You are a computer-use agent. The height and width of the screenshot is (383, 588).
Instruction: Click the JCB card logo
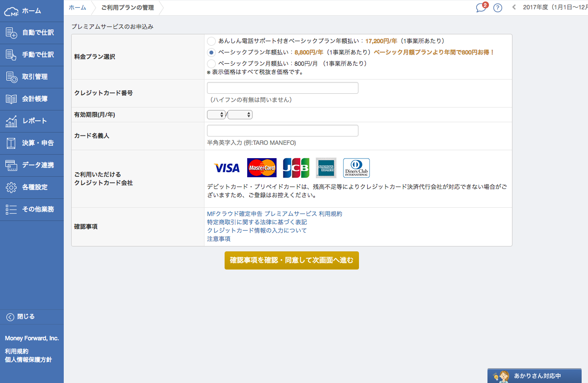[296, 168]
